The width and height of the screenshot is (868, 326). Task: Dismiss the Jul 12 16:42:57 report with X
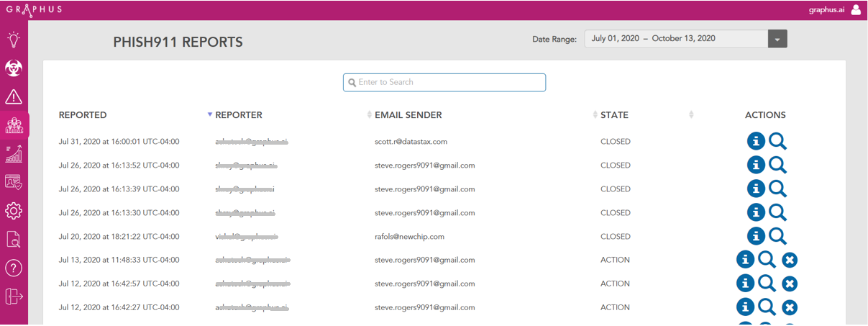(x=790, y=284)
